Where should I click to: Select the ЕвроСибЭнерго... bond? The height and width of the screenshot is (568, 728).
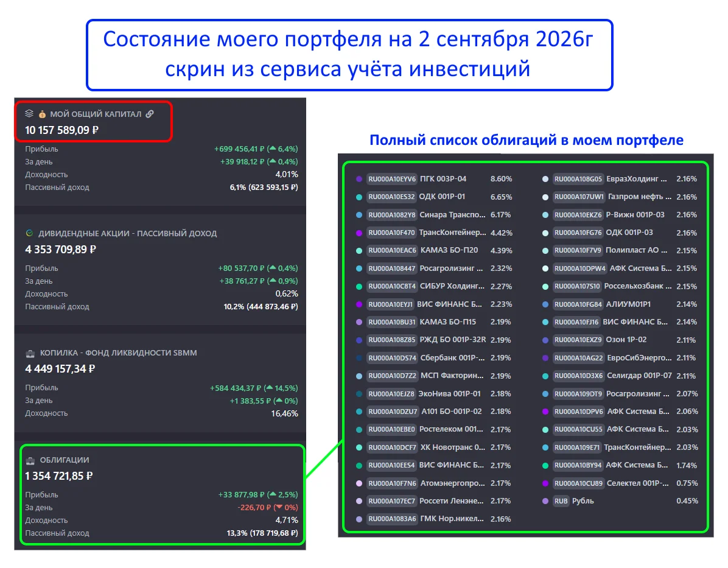click(639, 358)
